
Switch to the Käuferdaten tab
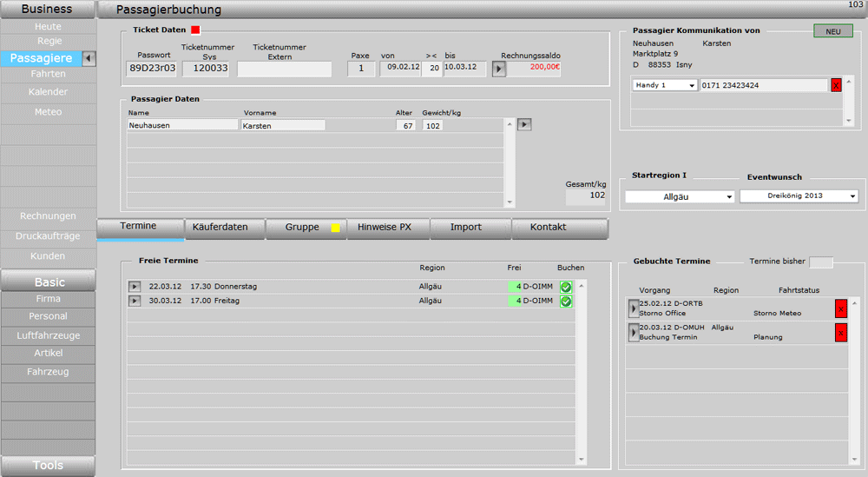pos(220,228)
